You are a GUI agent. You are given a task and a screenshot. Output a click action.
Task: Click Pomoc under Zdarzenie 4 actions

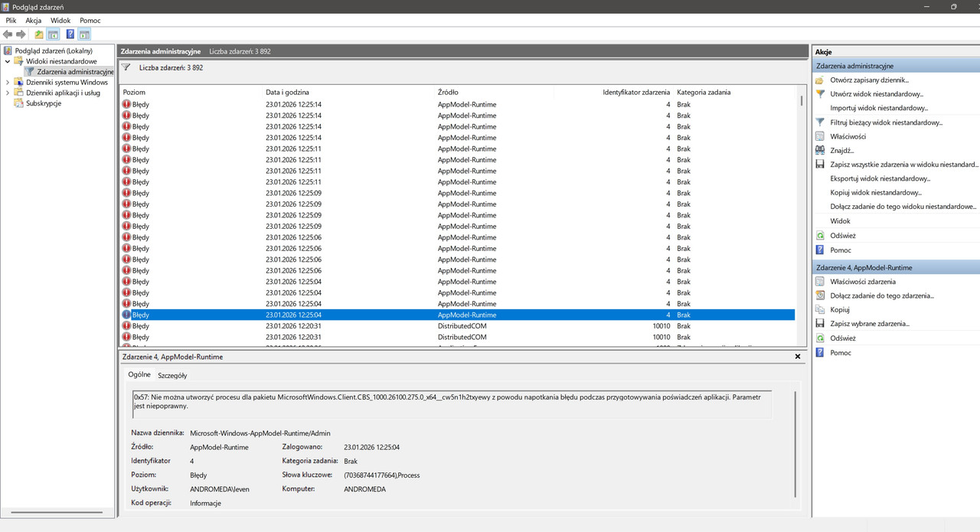click(x=841, y=353)
